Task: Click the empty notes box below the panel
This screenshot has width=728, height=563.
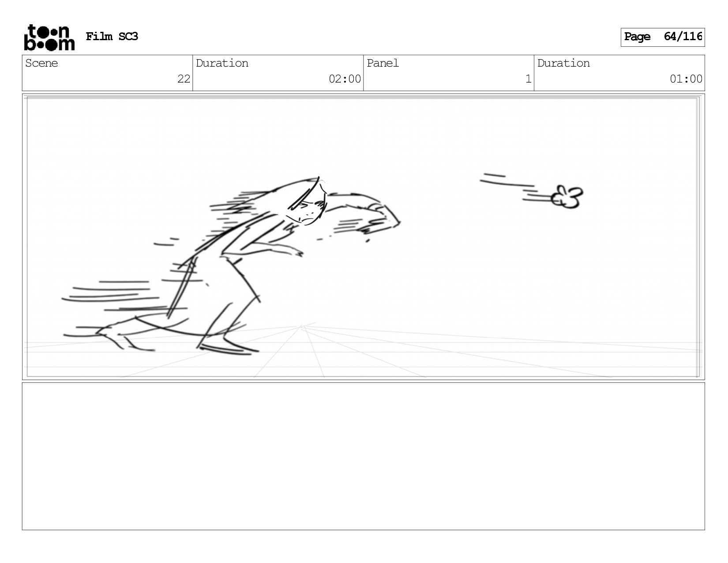Action: [x=363, y=456]
